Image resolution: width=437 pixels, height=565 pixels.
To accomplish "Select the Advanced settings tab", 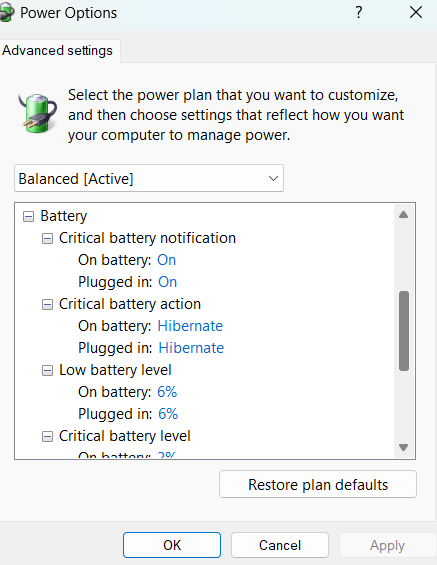I will coord(58,50).
